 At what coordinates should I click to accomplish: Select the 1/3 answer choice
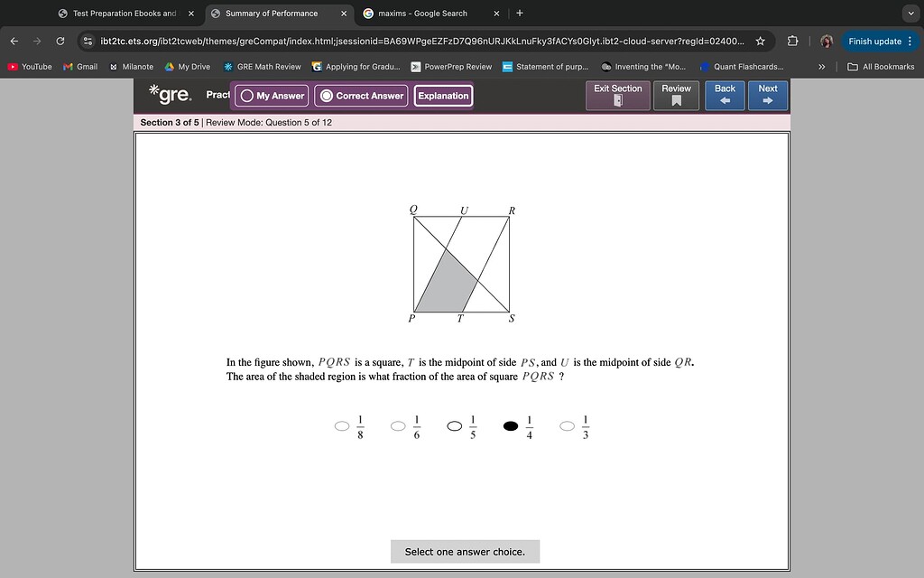coord(566,425)
